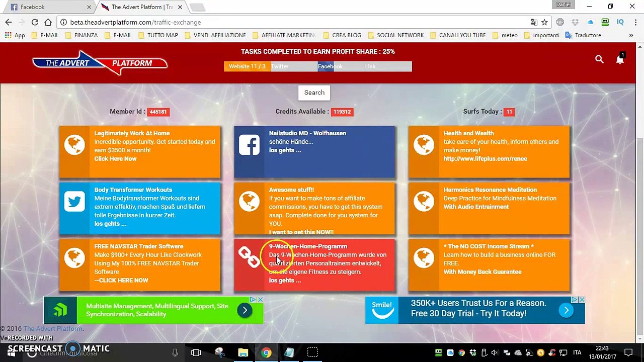644x362 pixels.
Task: Click the cloud extension icon in toolbar
Action: coord(590,22)
